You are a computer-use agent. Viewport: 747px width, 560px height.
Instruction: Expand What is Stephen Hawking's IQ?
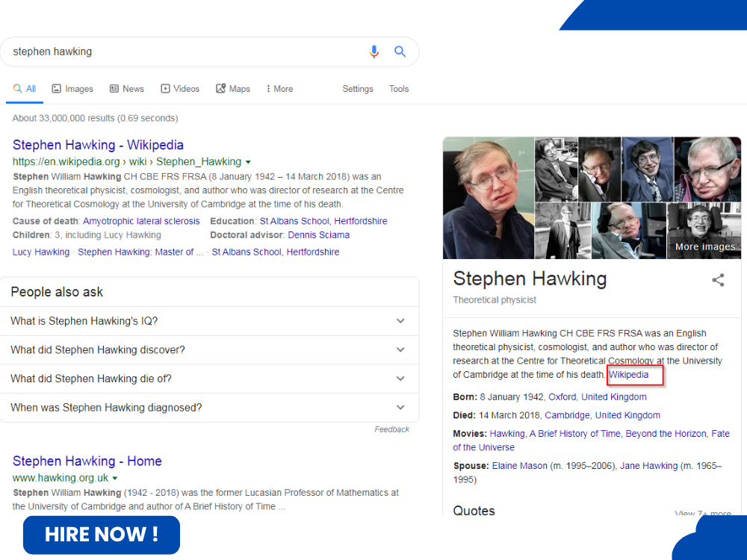[210, 321]
